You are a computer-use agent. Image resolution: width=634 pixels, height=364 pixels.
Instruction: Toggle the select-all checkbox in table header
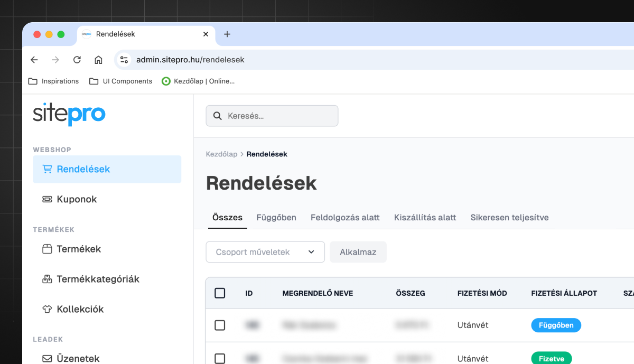tap(220, 293)
